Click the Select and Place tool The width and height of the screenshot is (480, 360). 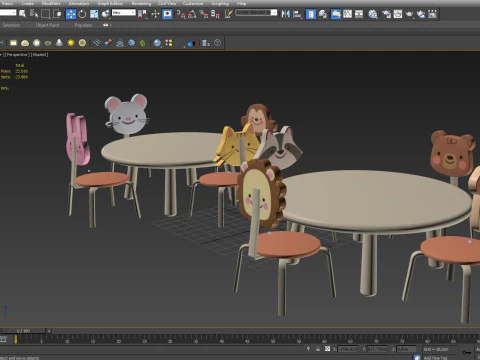(106, 14)
